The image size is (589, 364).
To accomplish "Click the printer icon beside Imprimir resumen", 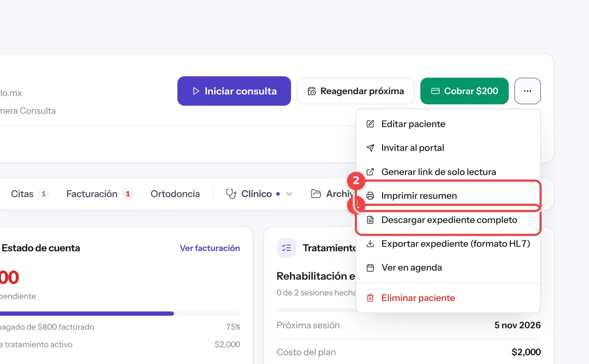I will (370, 196).
